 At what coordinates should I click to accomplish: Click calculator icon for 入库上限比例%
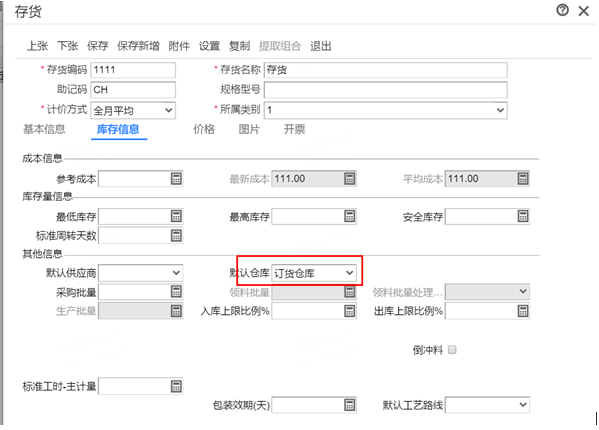pos(350,311)
